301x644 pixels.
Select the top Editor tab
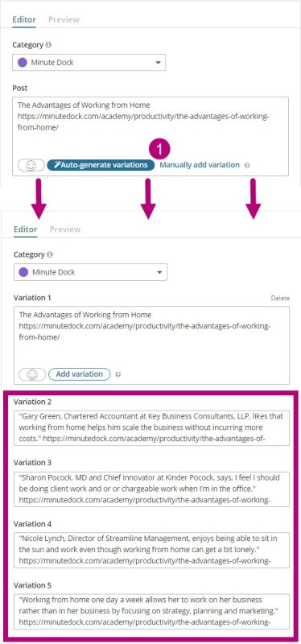click(24, 19)
